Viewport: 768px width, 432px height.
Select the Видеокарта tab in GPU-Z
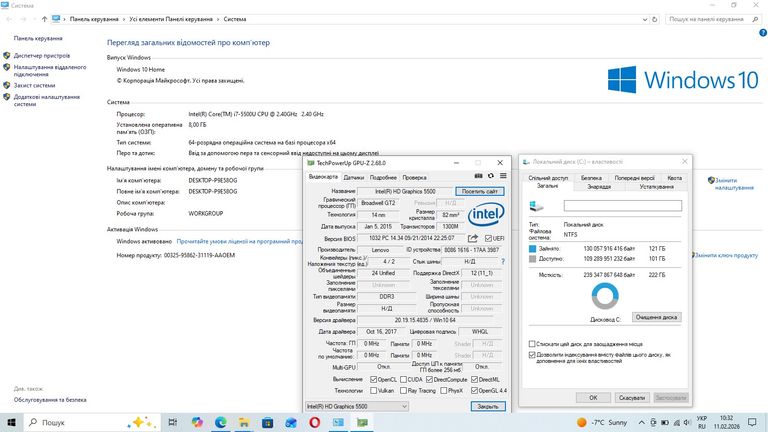(x=323, y=176)
